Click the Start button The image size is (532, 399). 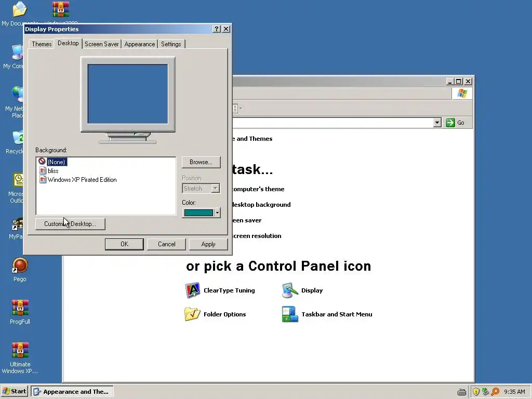pyautogui.click(x=14, y=391)
